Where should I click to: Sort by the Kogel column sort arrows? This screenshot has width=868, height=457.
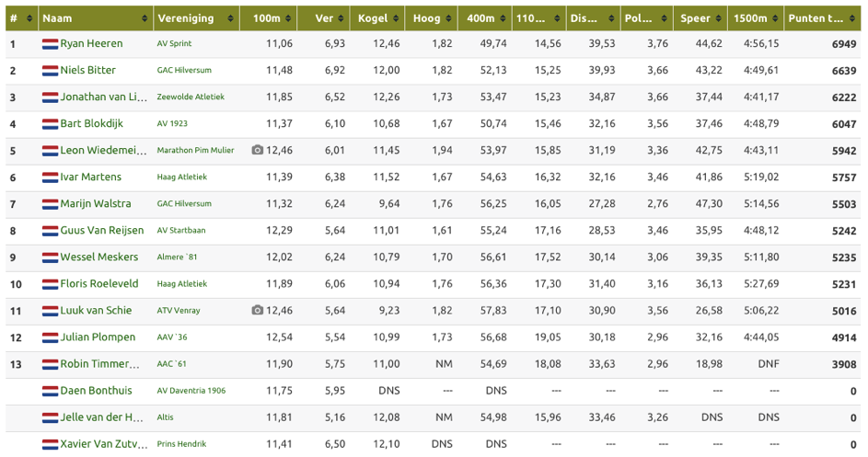[396, 18]
